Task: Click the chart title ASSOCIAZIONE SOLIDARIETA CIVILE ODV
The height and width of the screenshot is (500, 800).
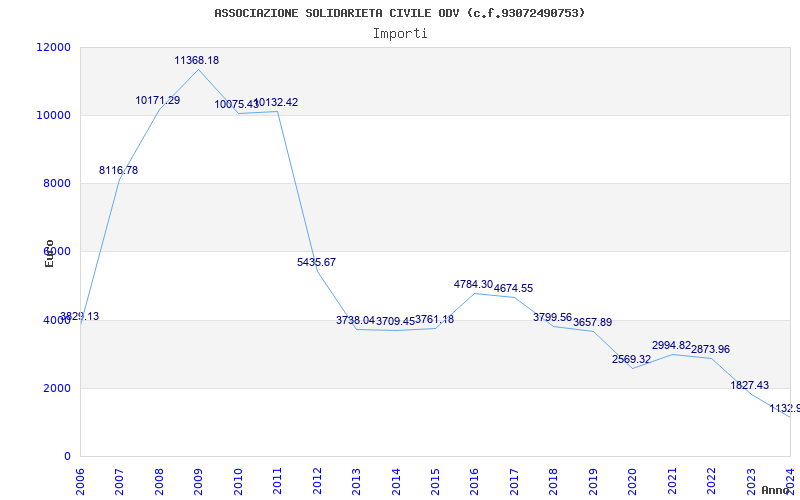Action: tap(399, 13)
